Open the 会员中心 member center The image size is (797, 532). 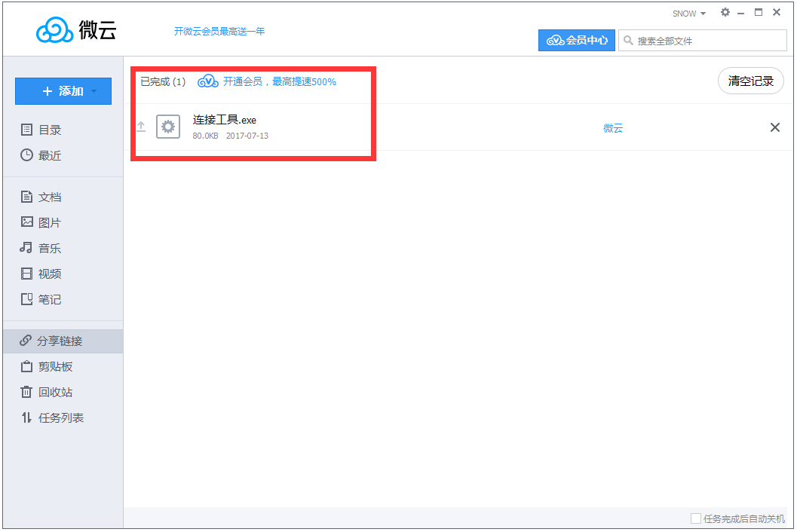tap(577, 40)
